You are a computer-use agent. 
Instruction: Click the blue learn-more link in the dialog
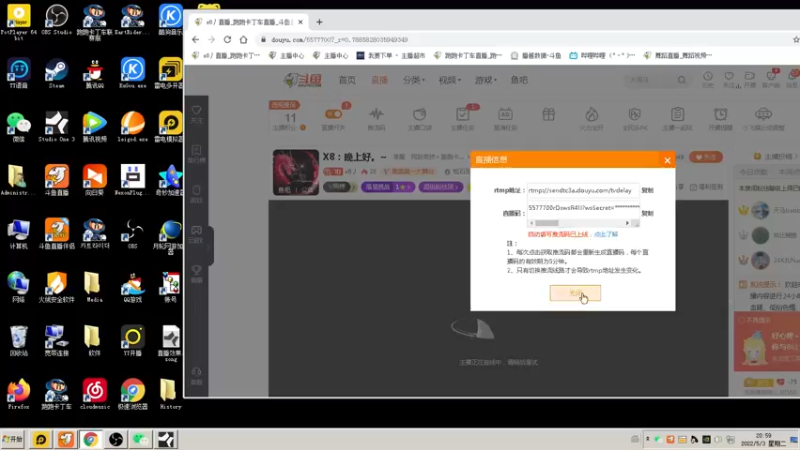click(x=606, y=234)
